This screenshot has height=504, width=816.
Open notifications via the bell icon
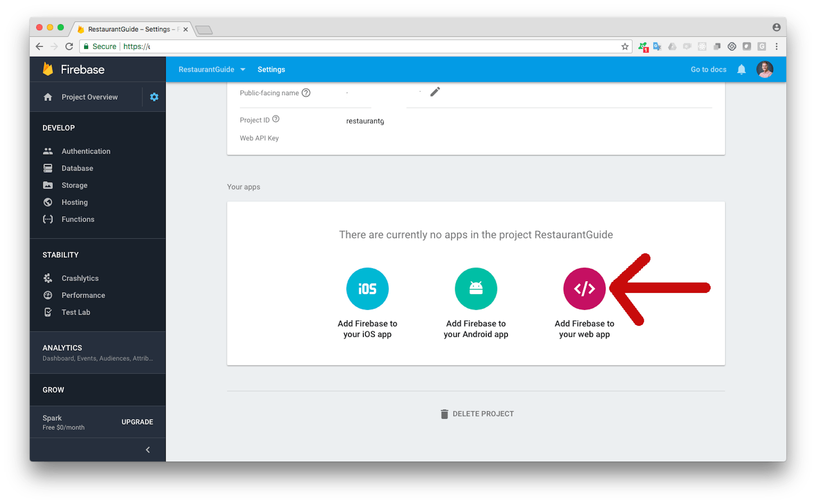coord(741,69)
